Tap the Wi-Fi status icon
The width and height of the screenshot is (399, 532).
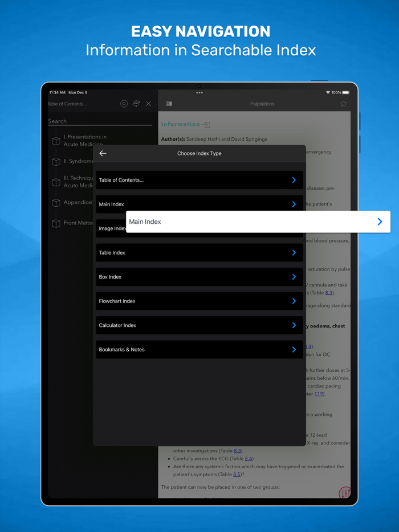(328, 93)
